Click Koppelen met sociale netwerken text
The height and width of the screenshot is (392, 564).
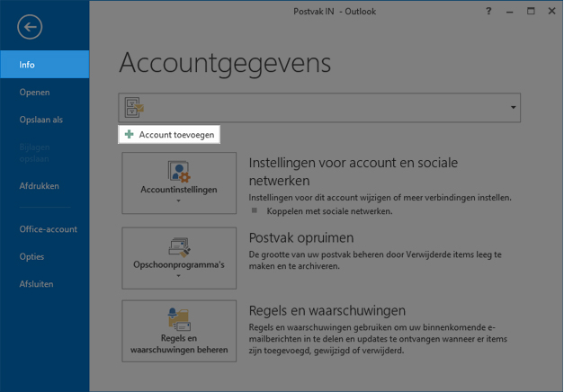pos(329,211)
